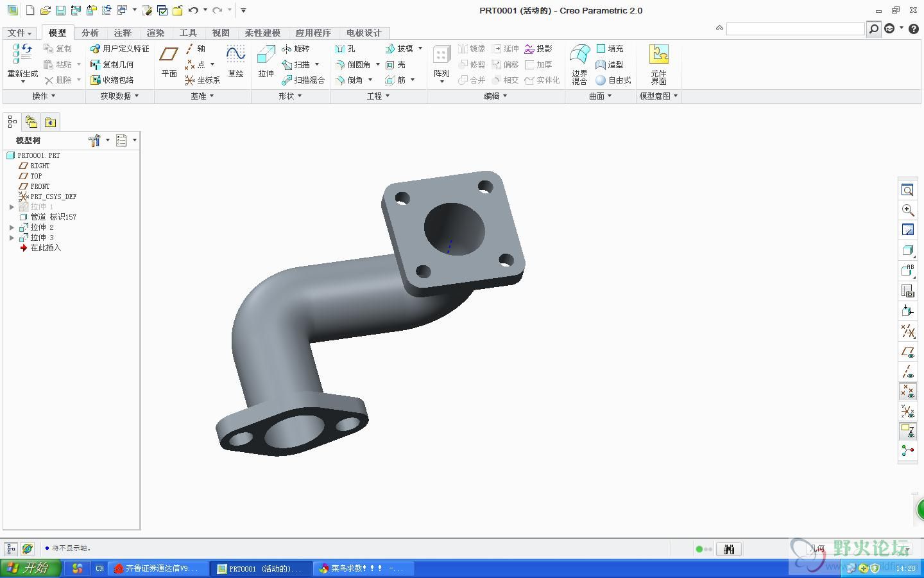
Task: Click the New file icon
Action: (30, 10)
